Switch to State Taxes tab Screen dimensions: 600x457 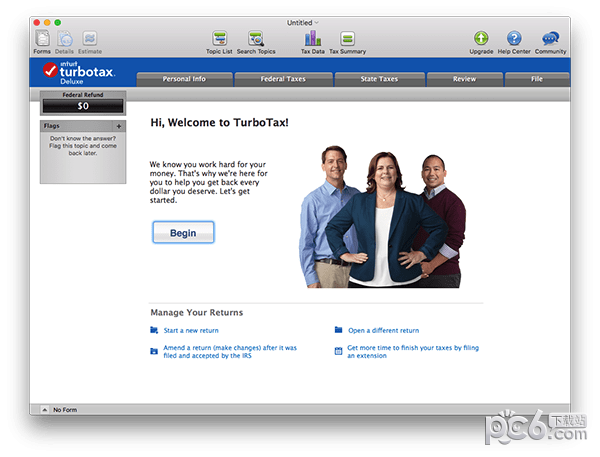[x=379, y=79]
